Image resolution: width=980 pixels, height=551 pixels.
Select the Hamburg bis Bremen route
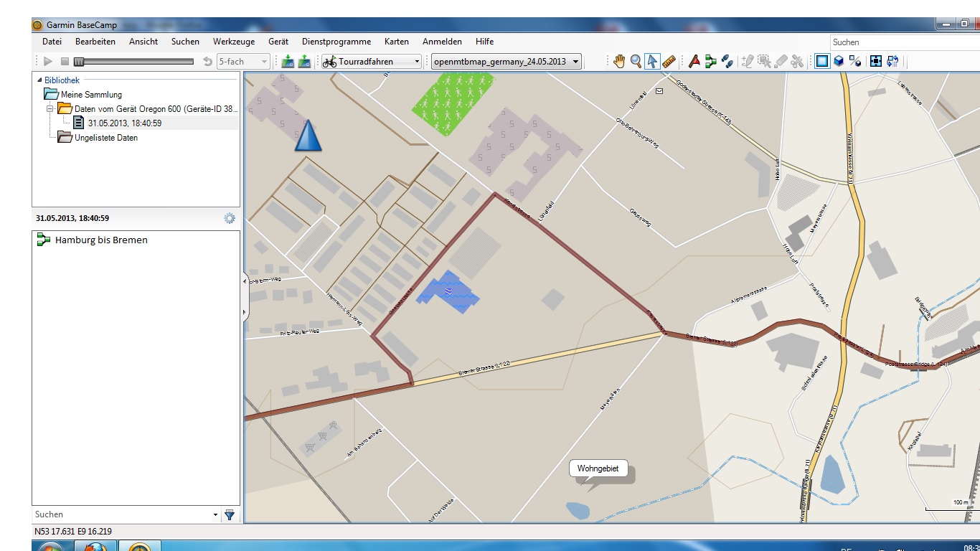[x=101, y=240]
